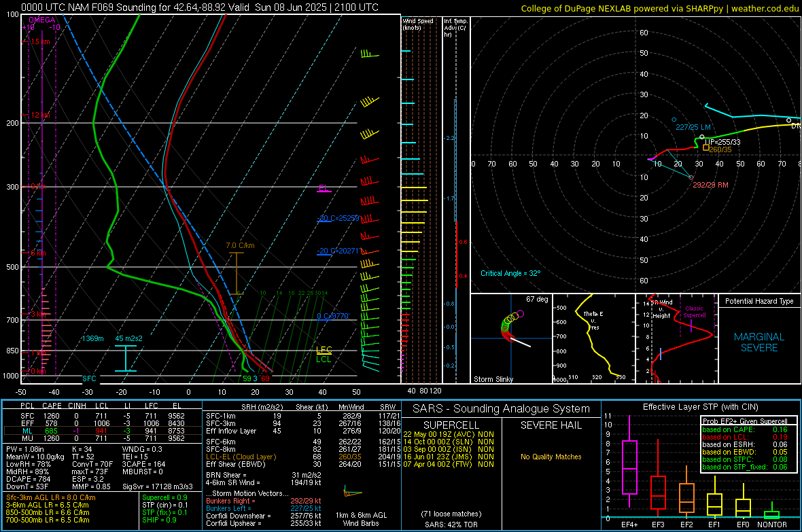Click the 'Theta-E v. Pres' plot label
Image resolution: width=802 pixels, height=532 pixels.
593,320
